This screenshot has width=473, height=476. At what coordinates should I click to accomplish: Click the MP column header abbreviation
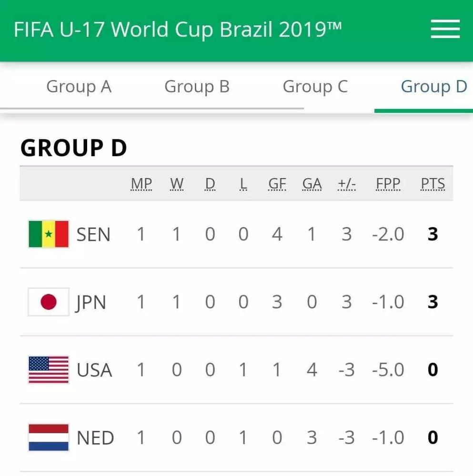coord(141,184)
